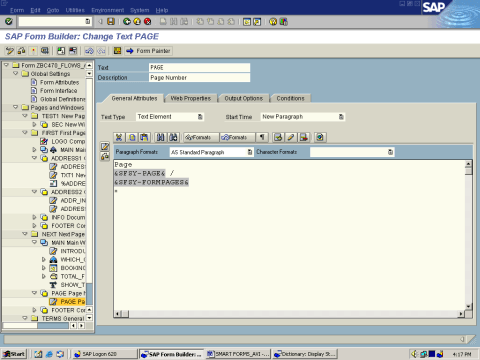Click the Windows Start button

coord(14,354)
